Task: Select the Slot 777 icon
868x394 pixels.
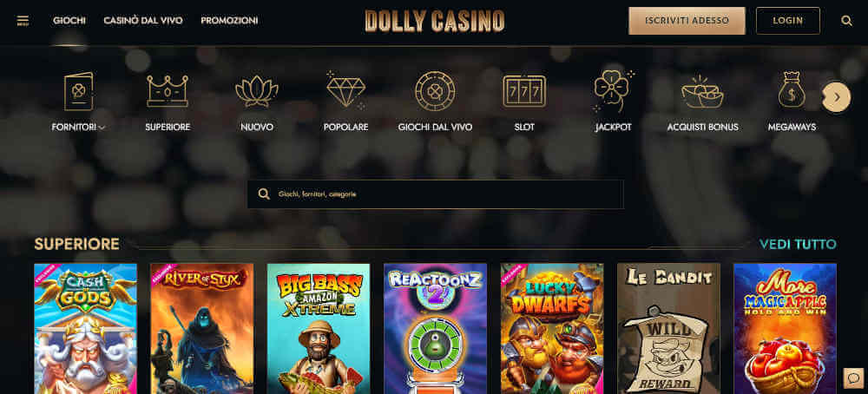Action: coord(524,91)
